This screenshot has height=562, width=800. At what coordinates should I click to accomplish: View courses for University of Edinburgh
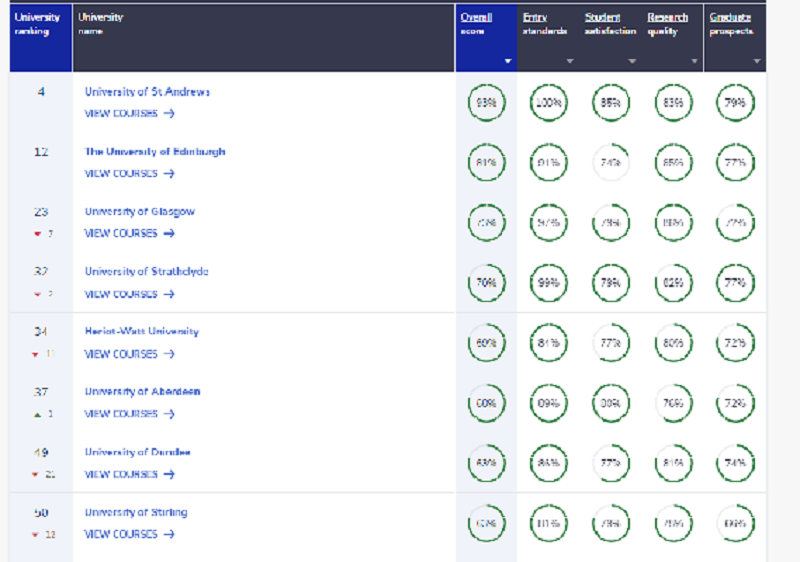(130, 173)
